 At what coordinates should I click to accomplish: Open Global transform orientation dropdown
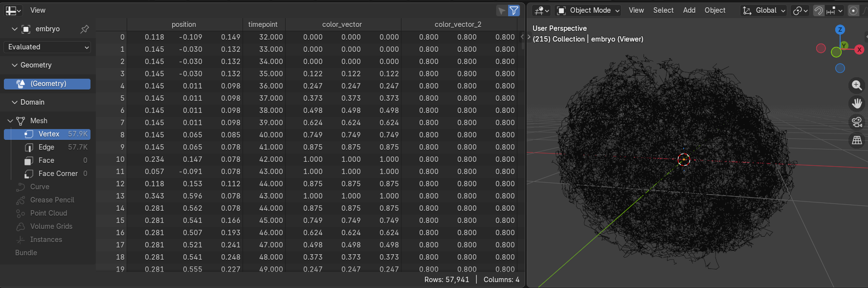click(x=764, y=10)
